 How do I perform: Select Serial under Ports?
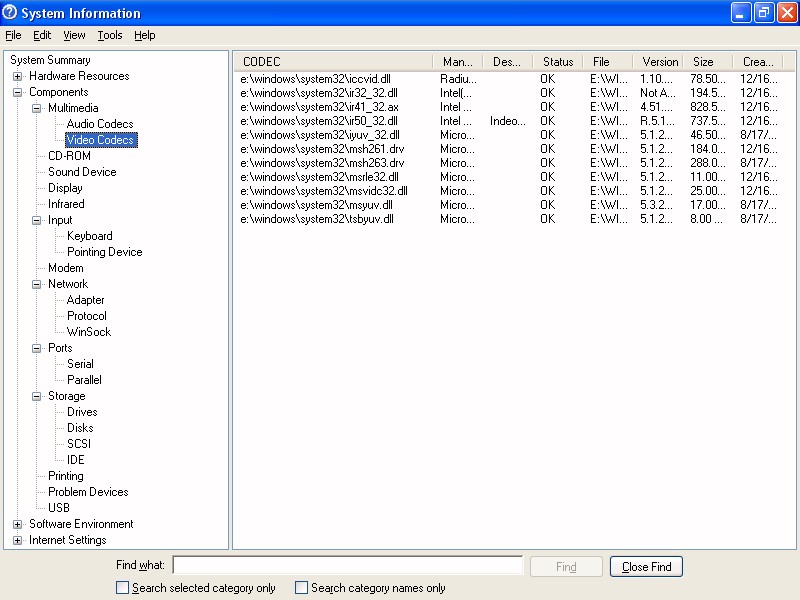click(x=80, y=364)
